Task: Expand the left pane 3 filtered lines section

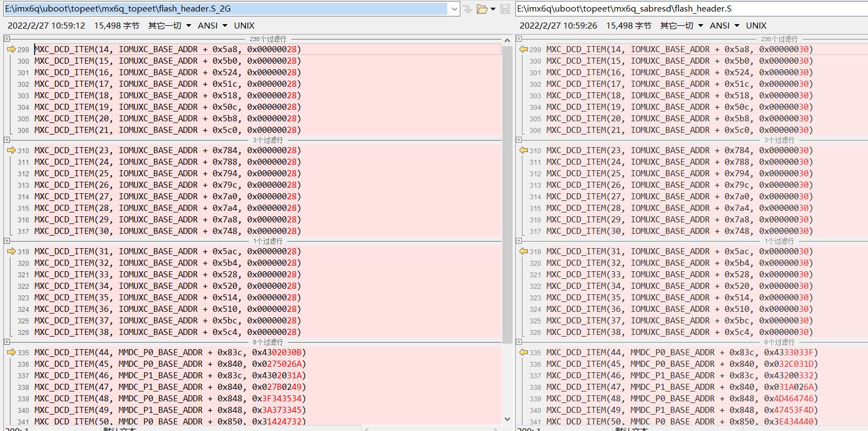Action: [7, 139]
